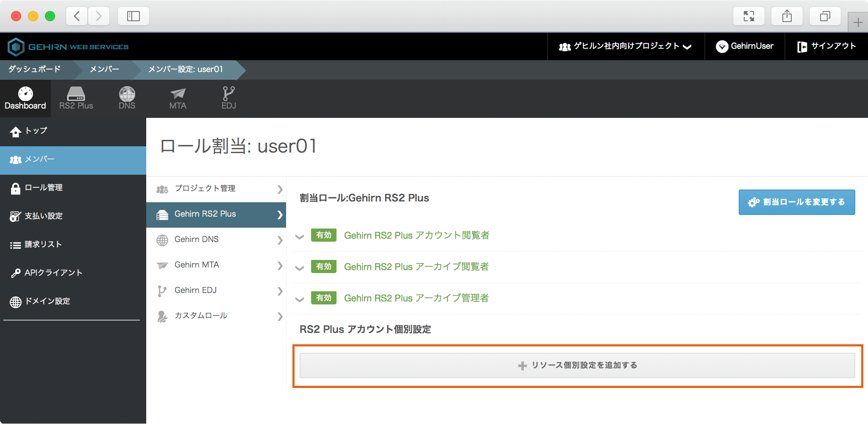This screenshot has width=868, height=424.
Task: Click the GehirnUser account icon
Action: [x=722, y=47]
